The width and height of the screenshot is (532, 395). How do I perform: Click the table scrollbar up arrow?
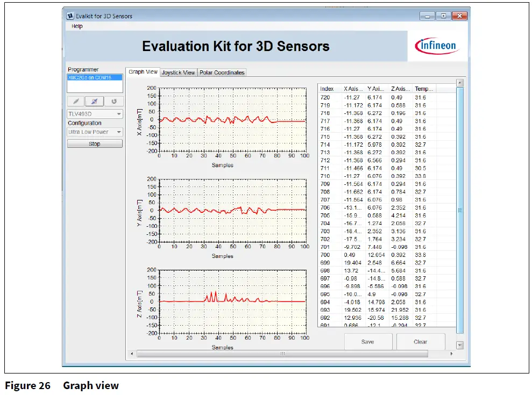pos(460,83)
